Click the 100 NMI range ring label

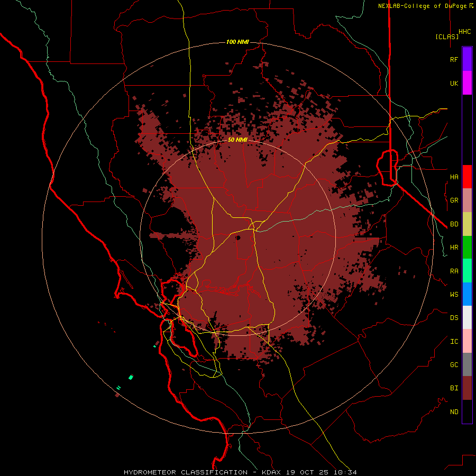click(x=237, y=42)
